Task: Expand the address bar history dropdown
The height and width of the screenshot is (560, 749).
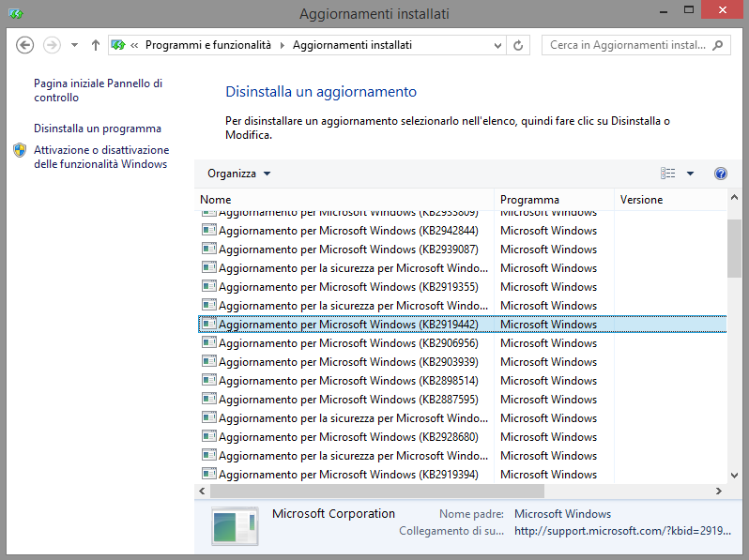Action: 497,45
